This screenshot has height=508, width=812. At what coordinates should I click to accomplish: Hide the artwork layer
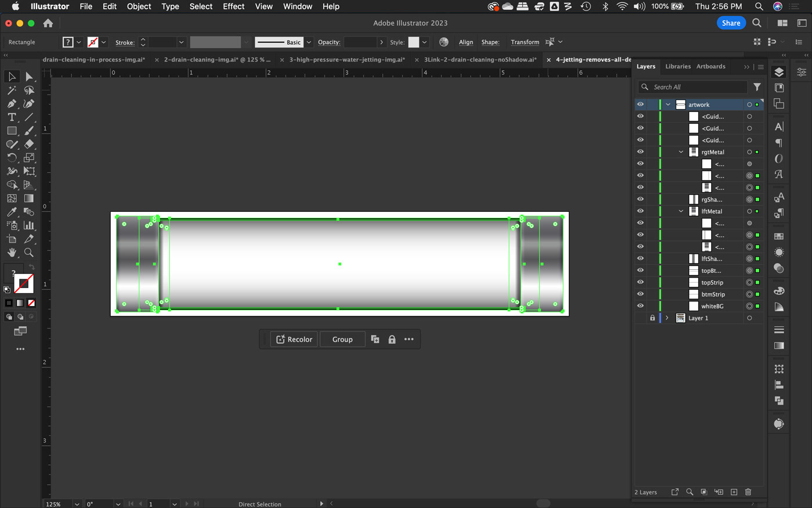point(640,105)
